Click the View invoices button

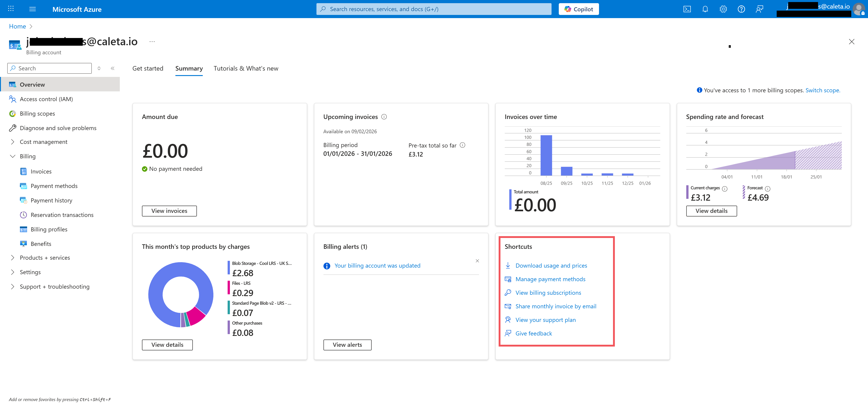(x=169, y=211)
